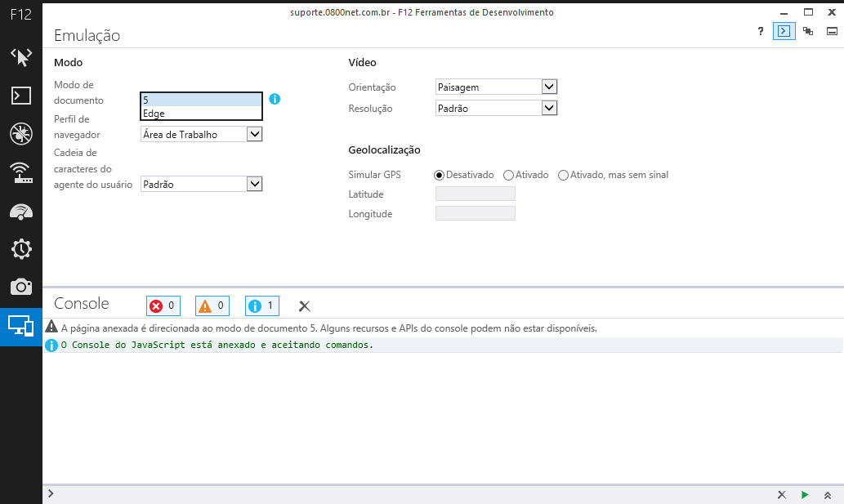Choose Edge document mode option
Screen dimensions: 844x504
pos(201,114)
